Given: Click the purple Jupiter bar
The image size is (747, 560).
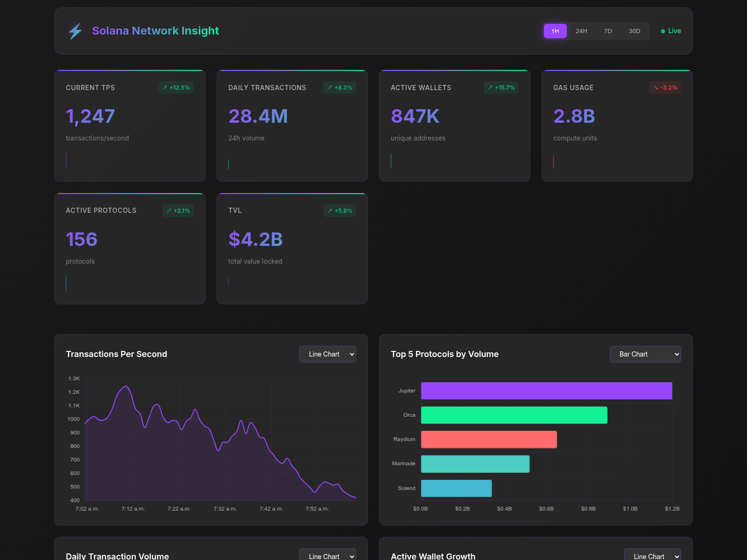Looking at the screenshot, I should (547, 391).
